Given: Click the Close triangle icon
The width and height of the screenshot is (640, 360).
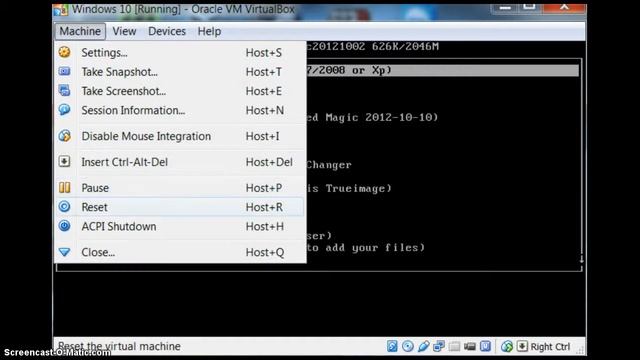Looking at the screenshot, I should (x=64, y=252).
